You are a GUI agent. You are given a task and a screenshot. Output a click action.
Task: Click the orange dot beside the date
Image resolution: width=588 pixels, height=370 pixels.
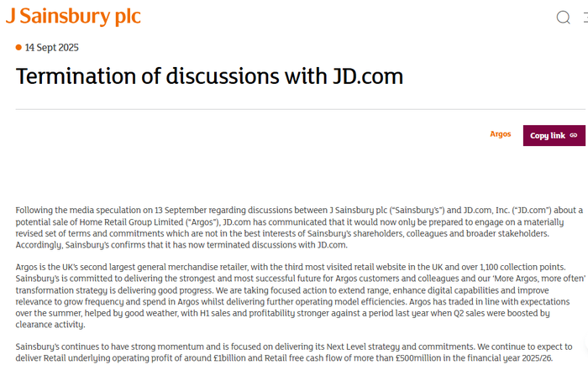[18, 47]
